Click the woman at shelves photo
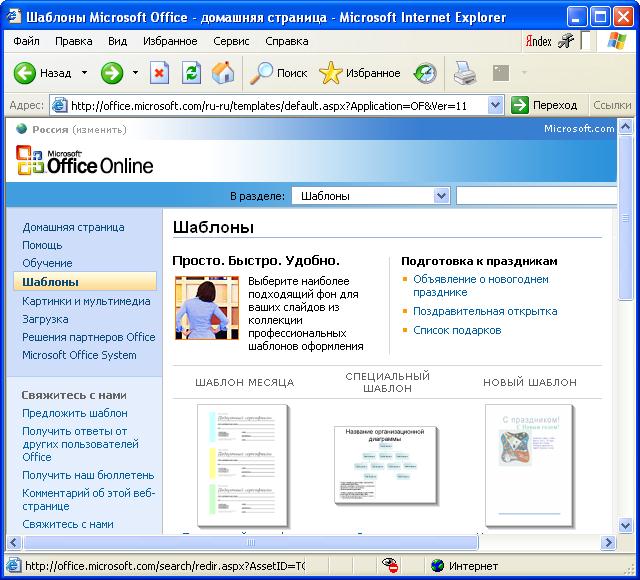 207,308
